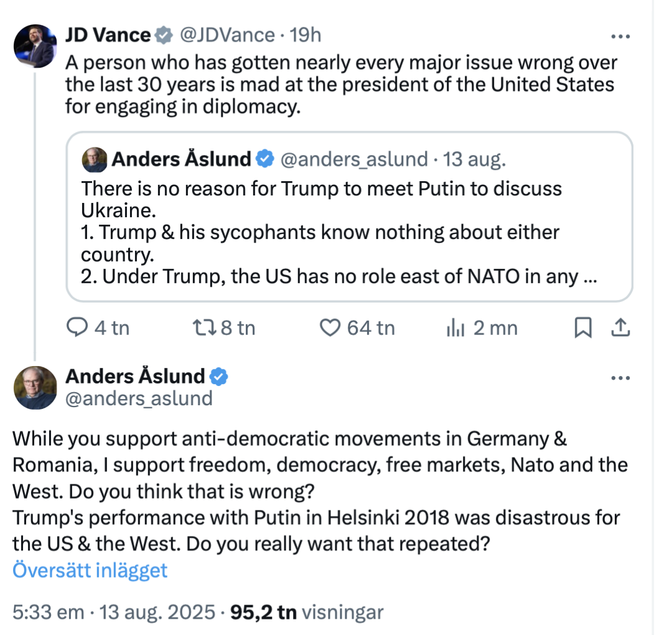
Task: Open more options menu on Anders Åslund's reply
Action: (620, 378)
